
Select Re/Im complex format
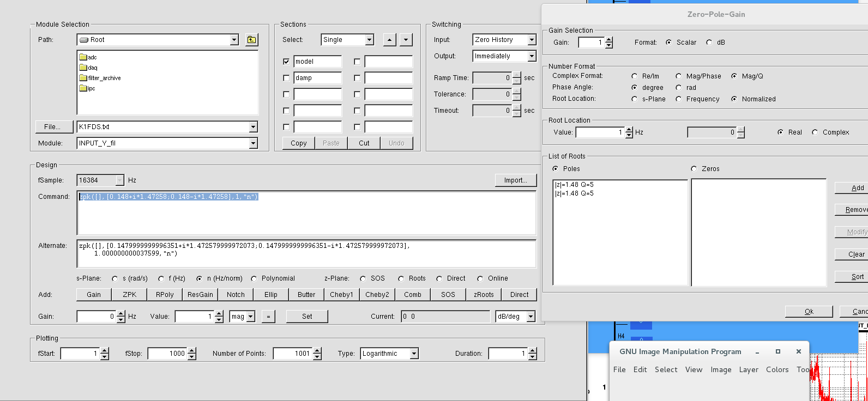click(x=634, y=76)
